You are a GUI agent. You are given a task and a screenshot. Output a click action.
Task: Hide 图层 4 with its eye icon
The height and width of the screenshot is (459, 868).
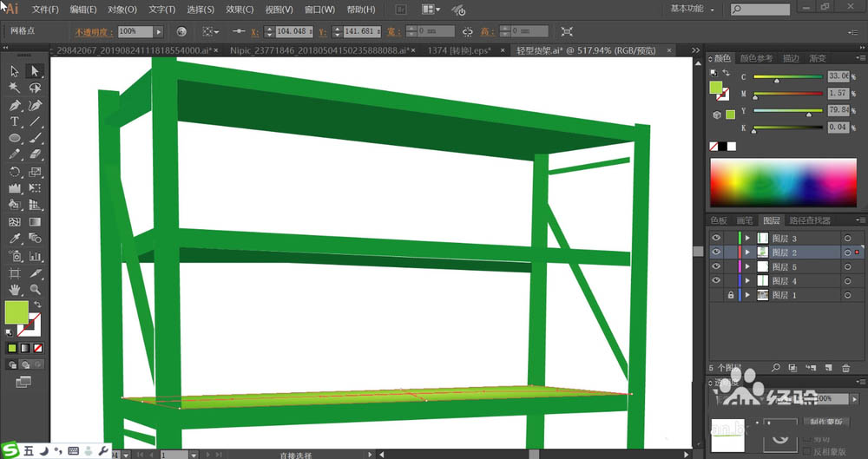tap(716, 281)
